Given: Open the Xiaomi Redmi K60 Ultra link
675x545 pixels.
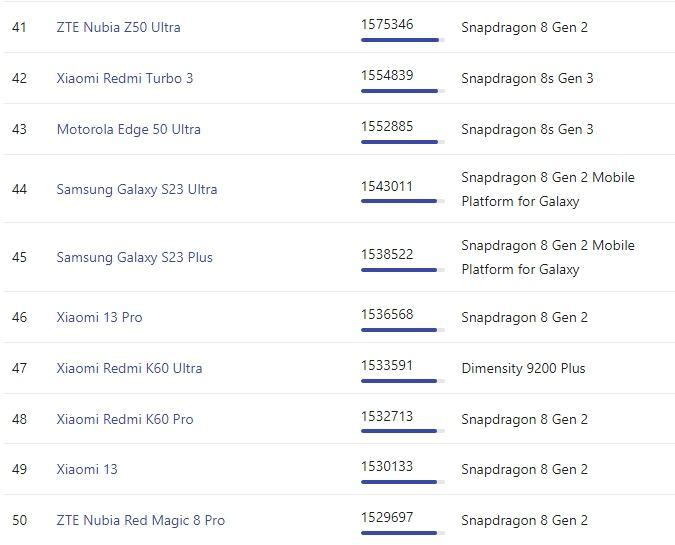Looking at the screenshot, I should coord(129,368).
